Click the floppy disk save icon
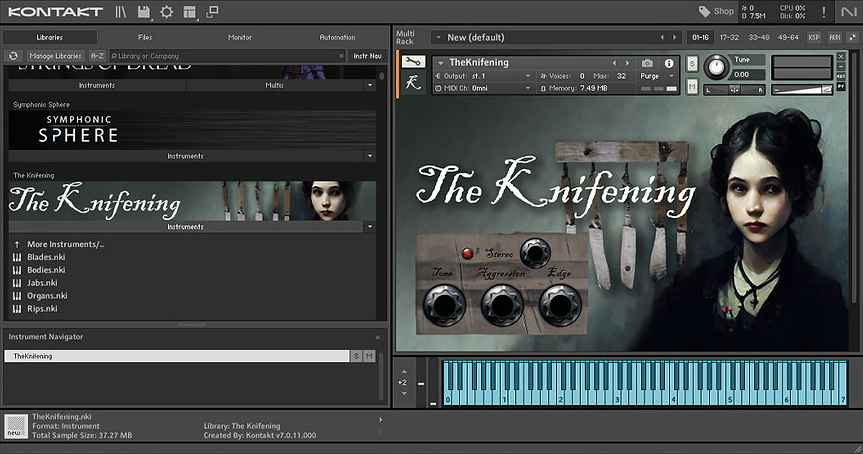 144,12
